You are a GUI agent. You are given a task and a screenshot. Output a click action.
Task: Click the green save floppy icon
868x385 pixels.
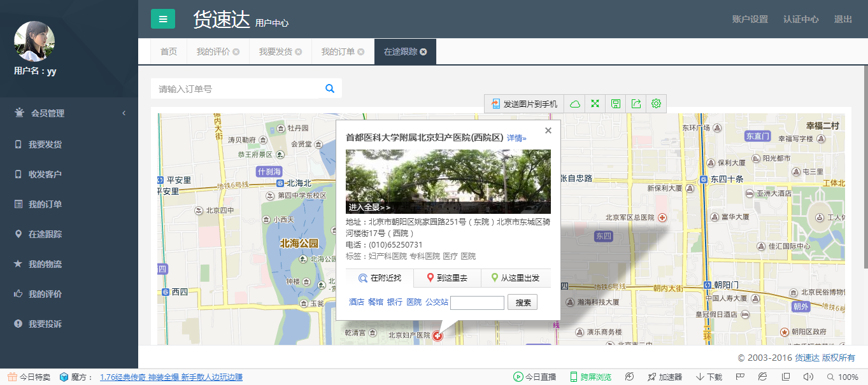[616, 104]
